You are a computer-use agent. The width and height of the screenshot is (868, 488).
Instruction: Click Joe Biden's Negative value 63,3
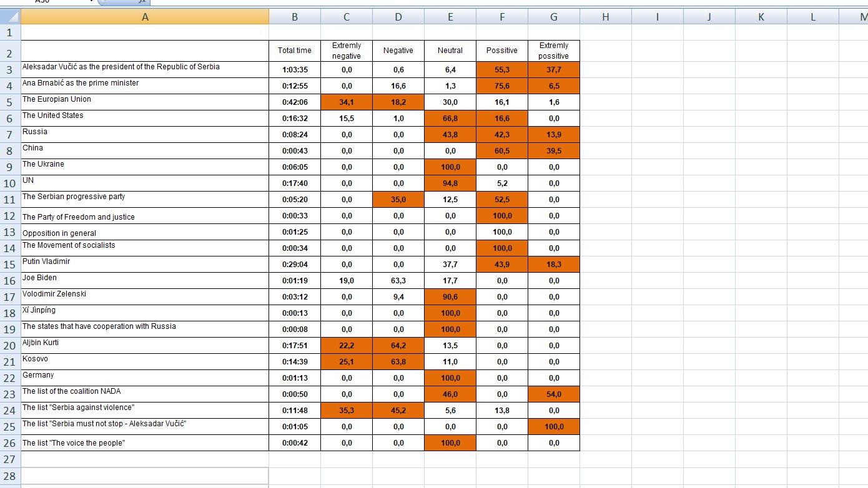[x=398, y=281]
